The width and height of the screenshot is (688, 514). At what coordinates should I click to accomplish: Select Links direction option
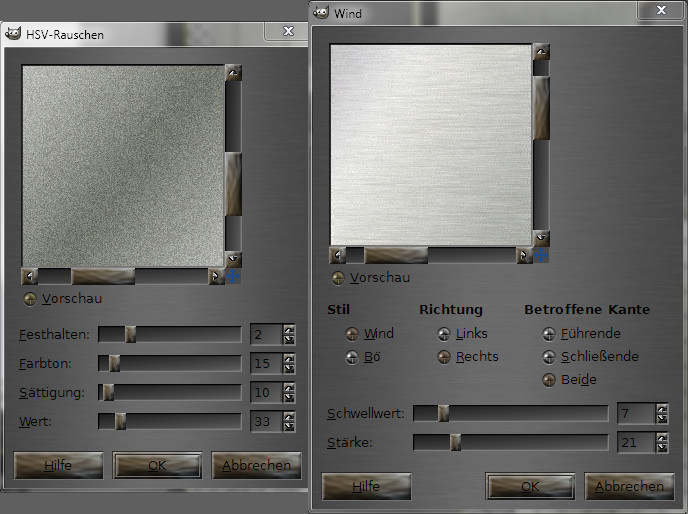click(x=444, y=334)
